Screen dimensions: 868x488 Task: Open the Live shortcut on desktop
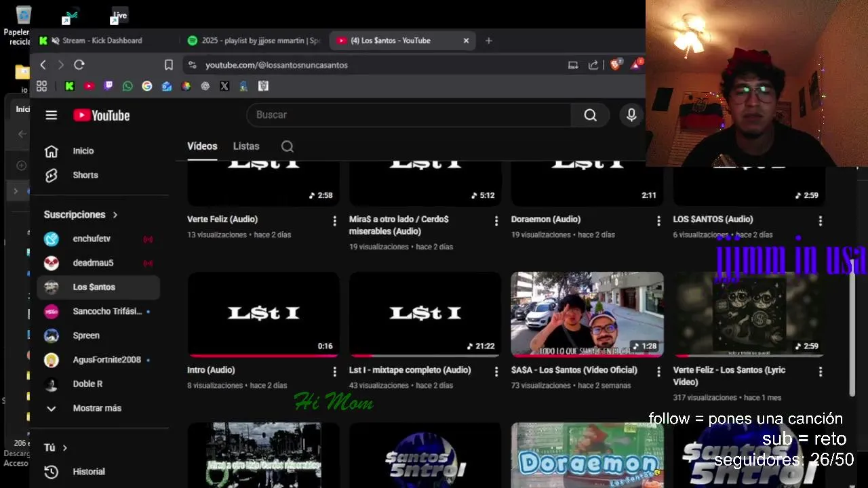[x=119, y=15]
